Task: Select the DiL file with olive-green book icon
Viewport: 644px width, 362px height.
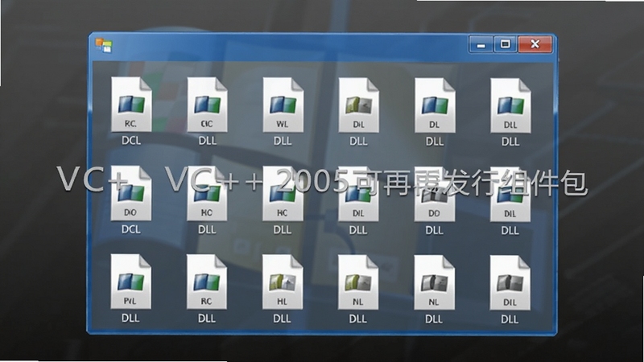Action: (x=358, y=105)
